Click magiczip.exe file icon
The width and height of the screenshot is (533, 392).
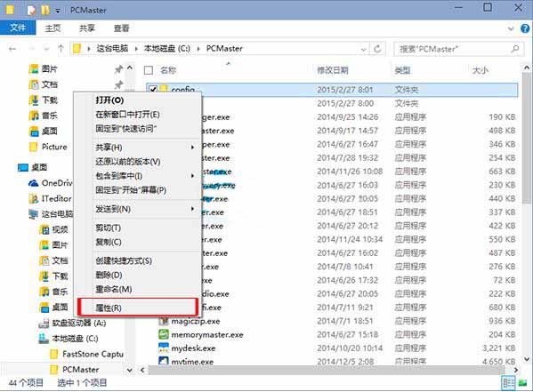point(164,321)
